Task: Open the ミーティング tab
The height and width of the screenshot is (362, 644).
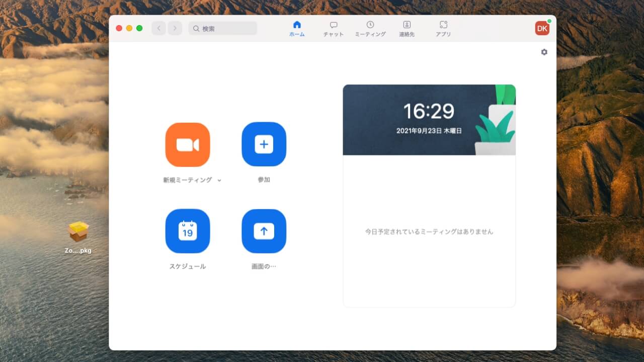Action: 370,29
